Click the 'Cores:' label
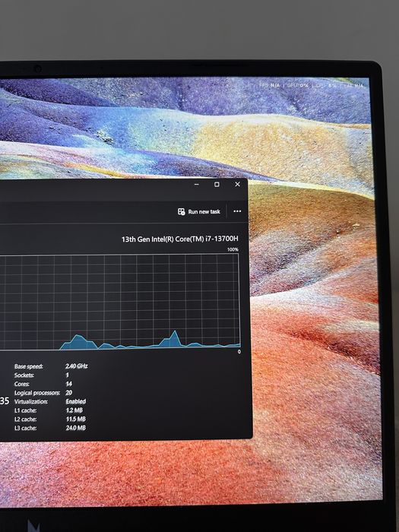The height and width of the screenshot is (532, 399). tap(22, 384)
